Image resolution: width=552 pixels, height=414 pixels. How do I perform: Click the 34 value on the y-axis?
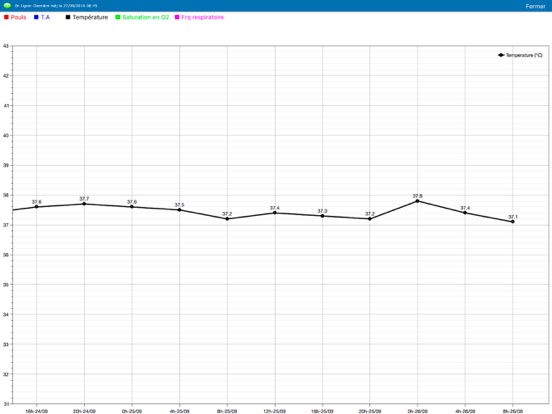pyautogui.click(x=6, y=314)
